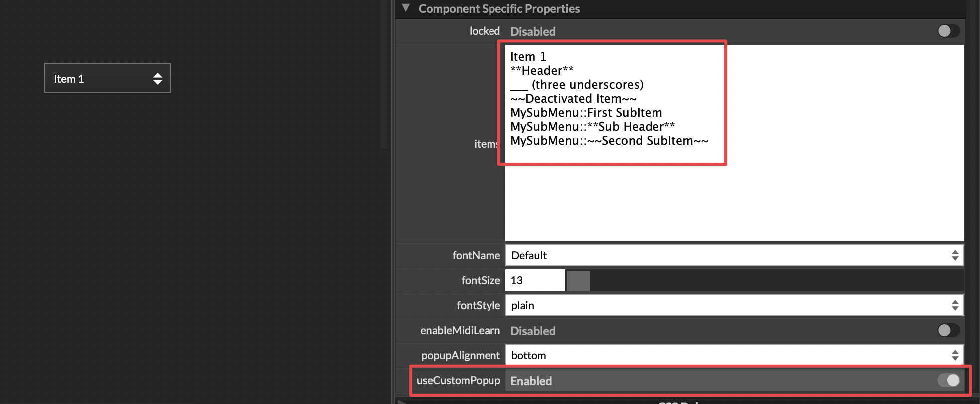Click the **Header** line in items editor
This screenshot has height=404, width=980.
click(542, 71)
